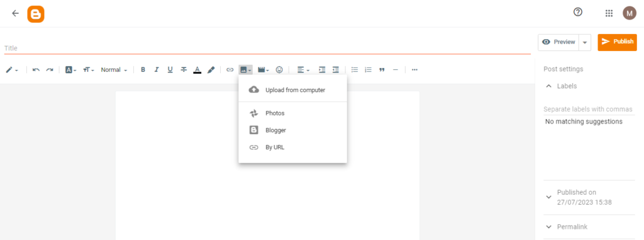
Task: Toggle strikethrough formatting
Action: 184,70
